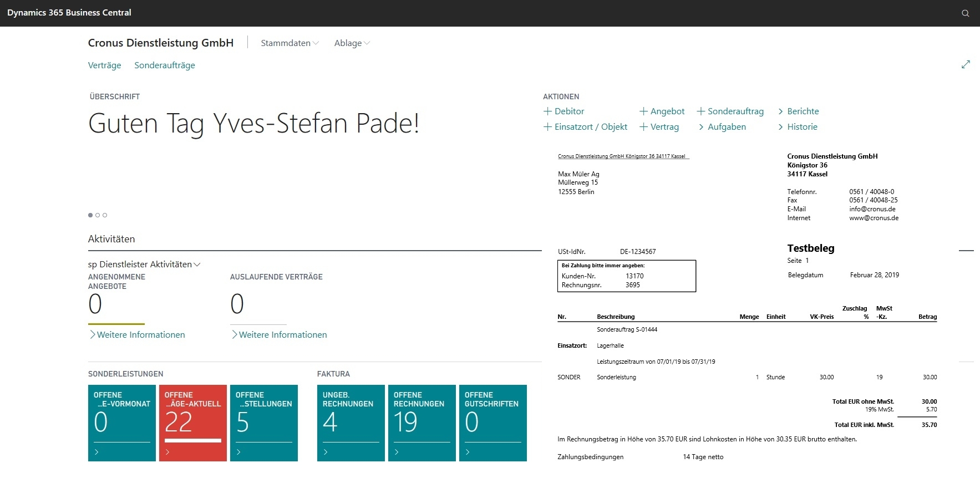Select the second headline carousel dot
Screen dimensions: 980x478
[x=98, y=215]
